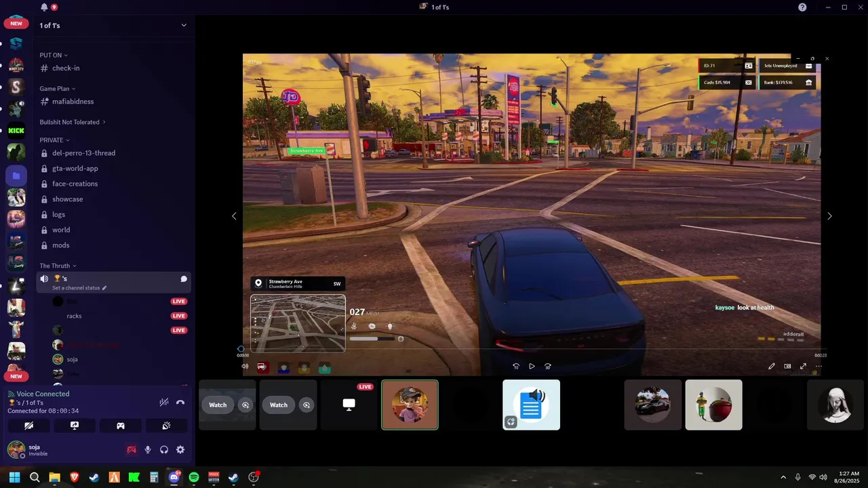Open the Discord help question mark

[802, 7]
